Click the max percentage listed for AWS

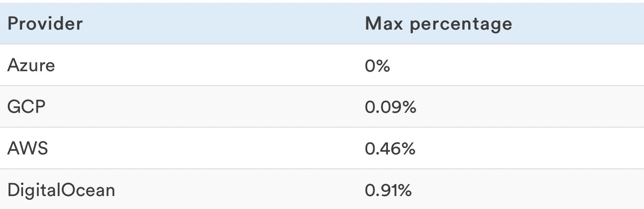tap(390, 149)
